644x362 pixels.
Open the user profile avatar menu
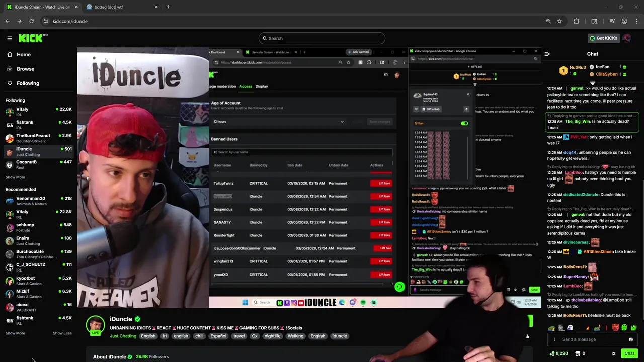point(627,38)
